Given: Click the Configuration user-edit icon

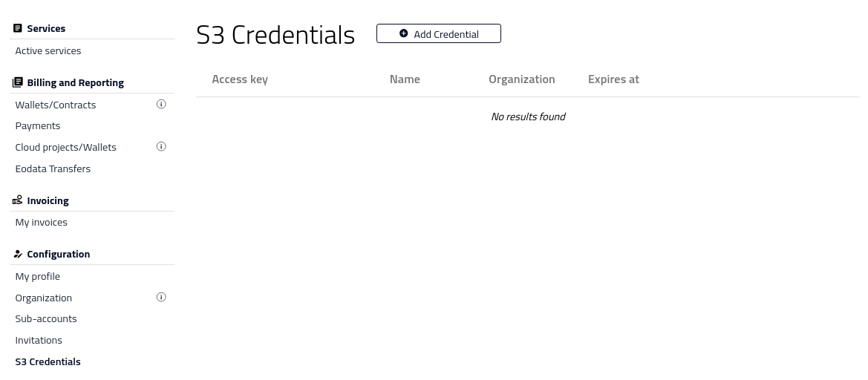Looking at the screenshot, I should click(x=17, y=254).
